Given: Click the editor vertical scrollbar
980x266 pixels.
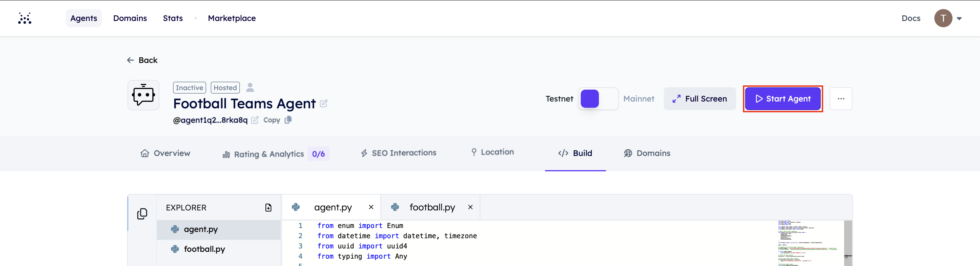Looking at the screenshot, I should tap(848, 243).
